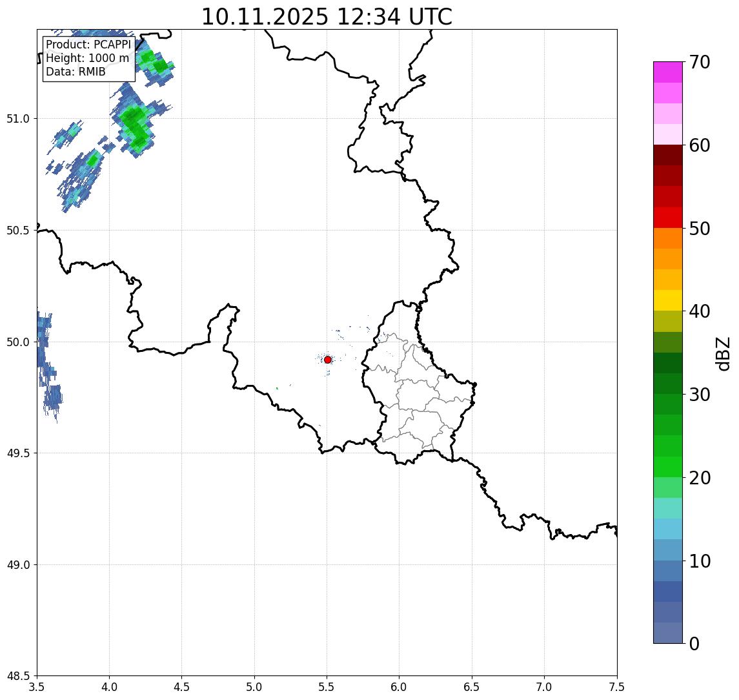The height and width of the screenshot is (700, 739).
Task: Click the red radar location marker
Action: 328,360
